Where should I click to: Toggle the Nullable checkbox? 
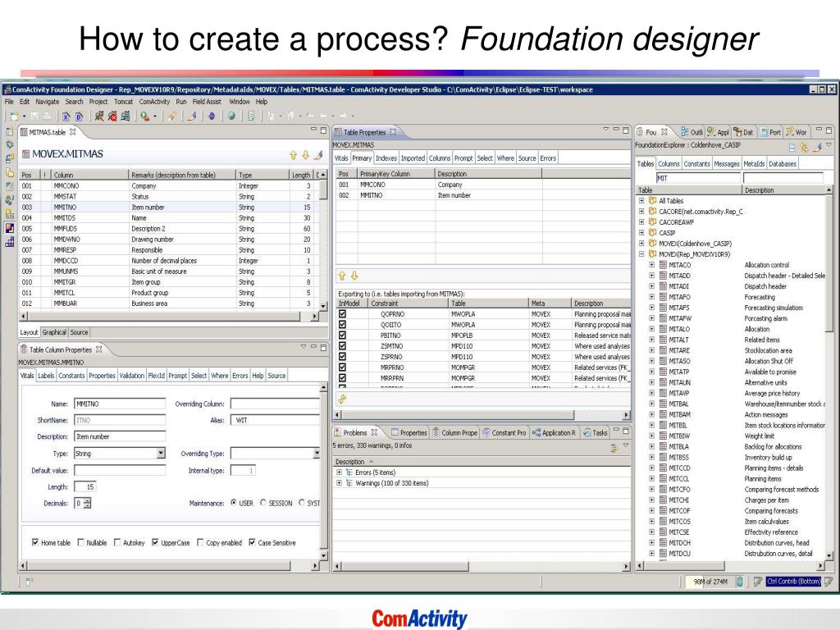pos(81,543)
